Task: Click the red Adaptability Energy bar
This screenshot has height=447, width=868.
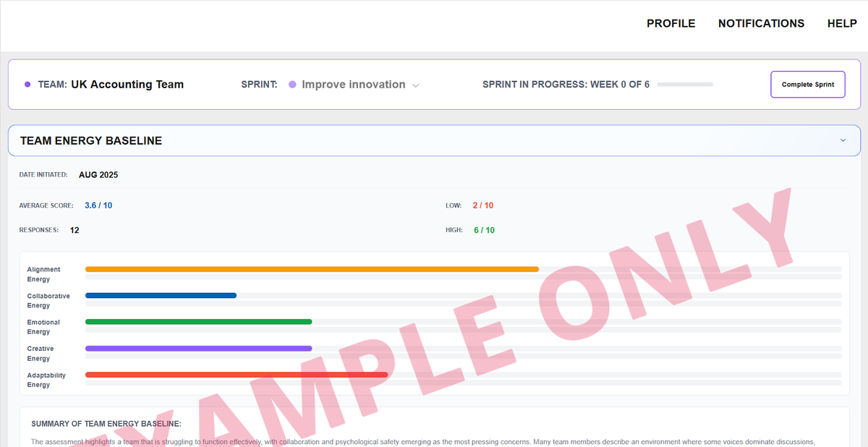Action: pyautogui.click(x=237, y=375)
